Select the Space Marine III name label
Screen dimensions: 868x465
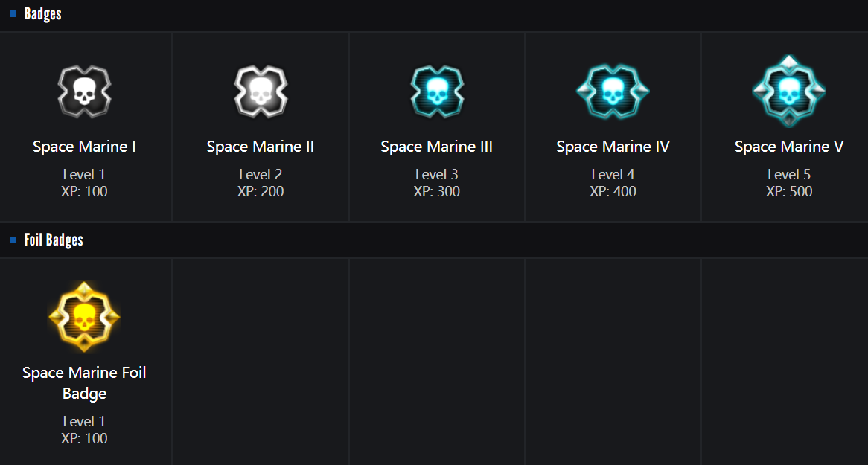[x=437, y=147]
